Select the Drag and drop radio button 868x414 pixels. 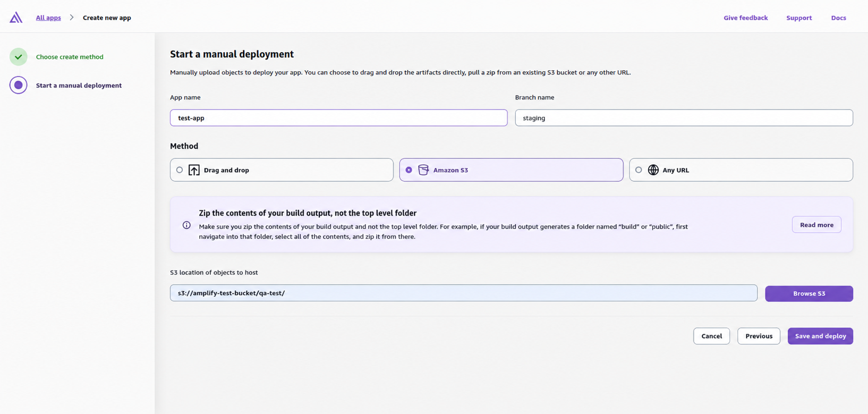coord(180,170)
